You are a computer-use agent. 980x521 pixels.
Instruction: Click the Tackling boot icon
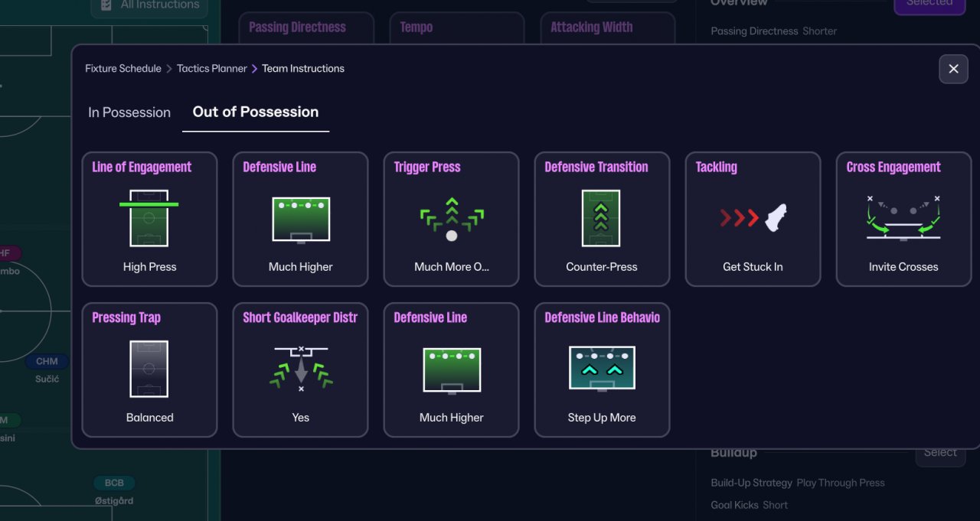[x=753, y=218]
